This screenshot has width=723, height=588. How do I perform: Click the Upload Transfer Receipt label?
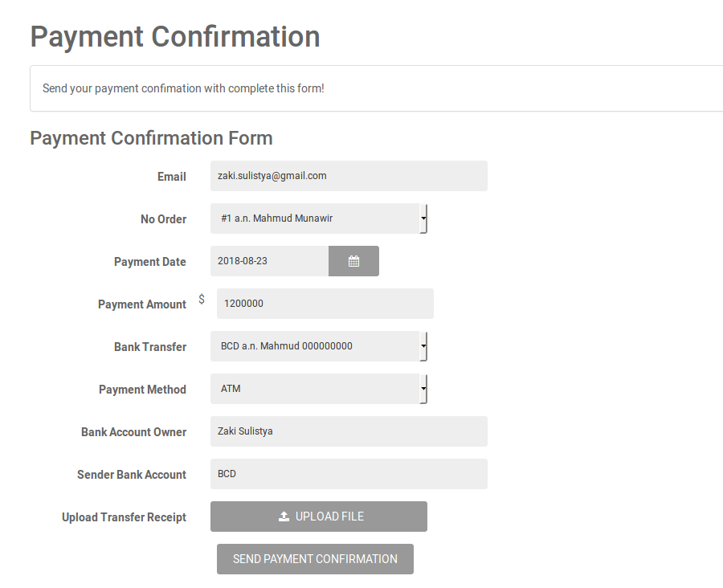[124, 517]
